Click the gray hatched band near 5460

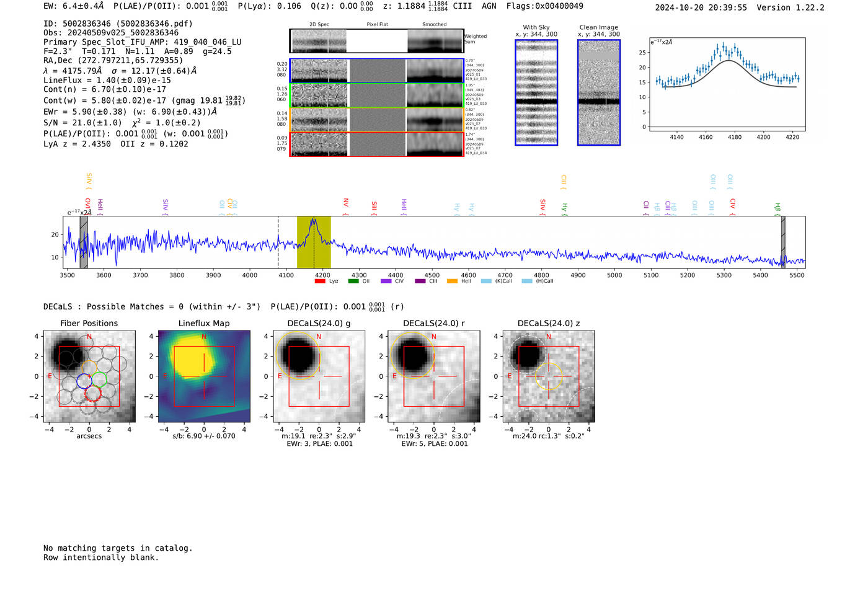pos(783,242)
